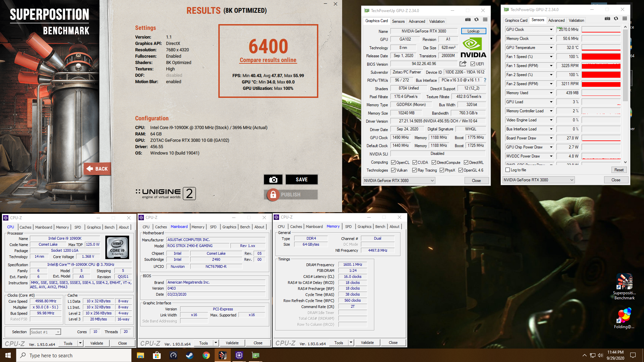
Task: Open Memory Clock sensor dropdown
Action: tap(551, 39)
